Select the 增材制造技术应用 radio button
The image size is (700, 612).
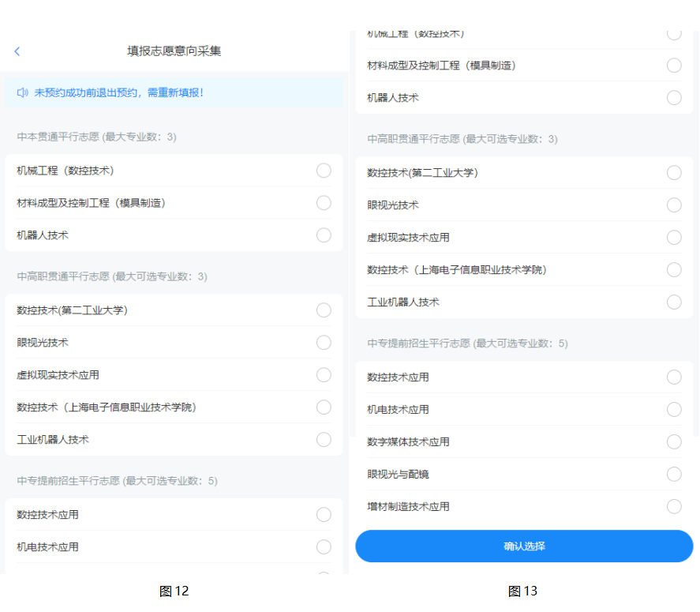(x=674, y=507)
